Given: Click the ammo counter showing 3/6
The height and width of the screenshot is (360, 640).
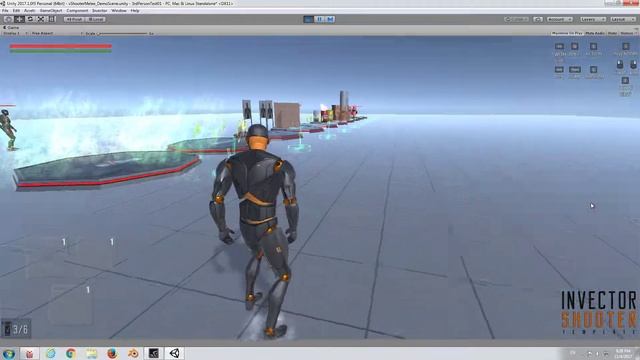Looking at the screenshot, I should [16, 329].
